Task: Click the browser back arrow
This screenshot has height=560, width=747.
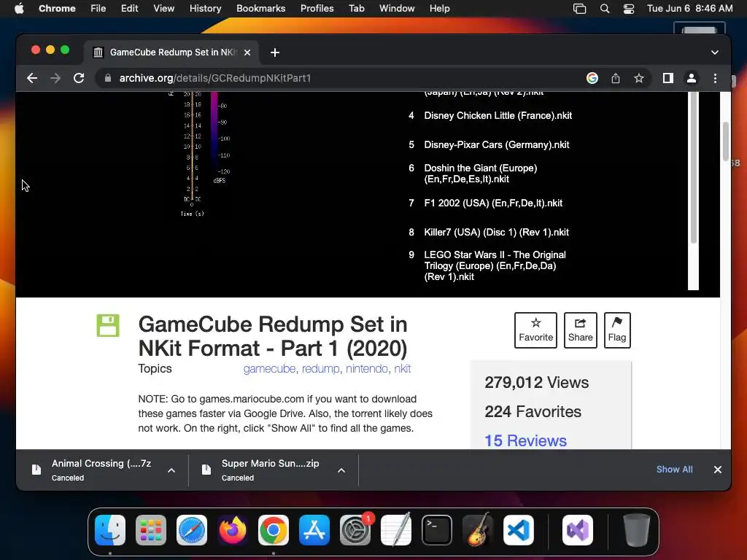Action: point(32,78)
